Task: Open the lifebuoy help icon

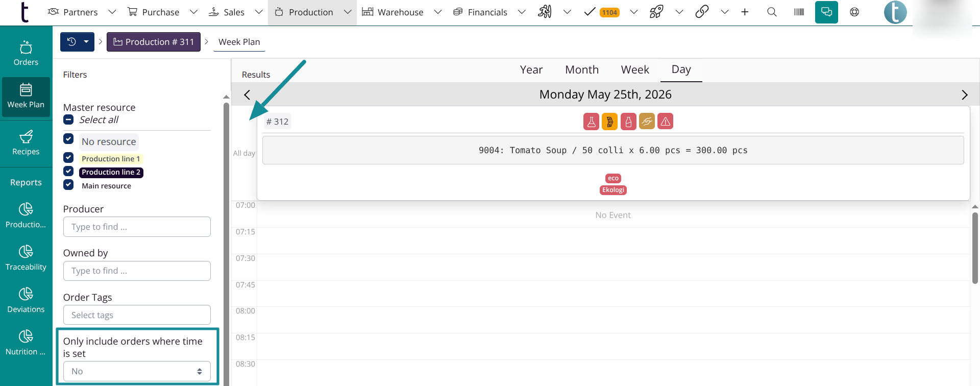Action: pos(854,12)
